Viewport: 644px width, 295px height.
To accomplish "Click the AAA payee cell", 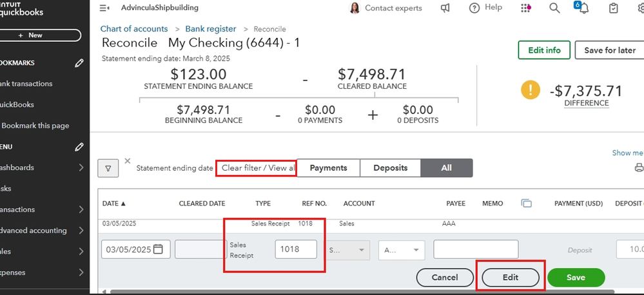I will 449,224.
